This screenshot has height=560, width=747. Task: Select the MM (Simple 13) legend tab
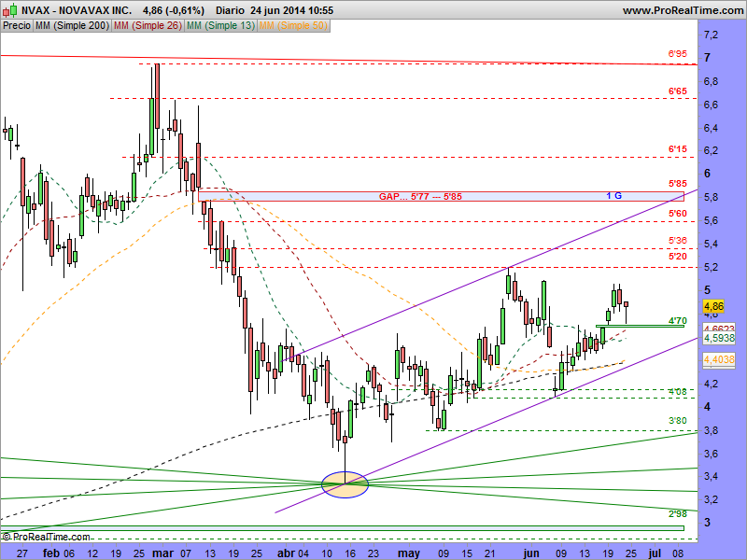tap(220, 26)
